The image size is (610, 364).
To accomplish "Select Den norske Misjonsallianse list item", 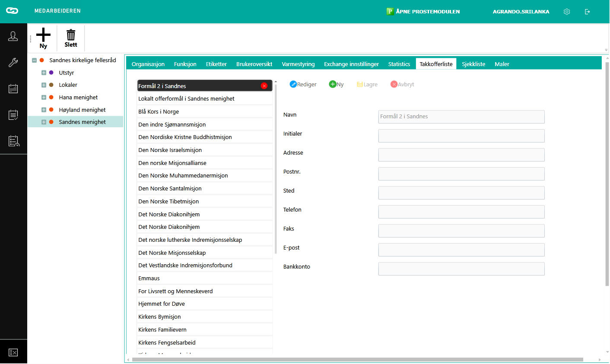I will (x=205, y=163).
